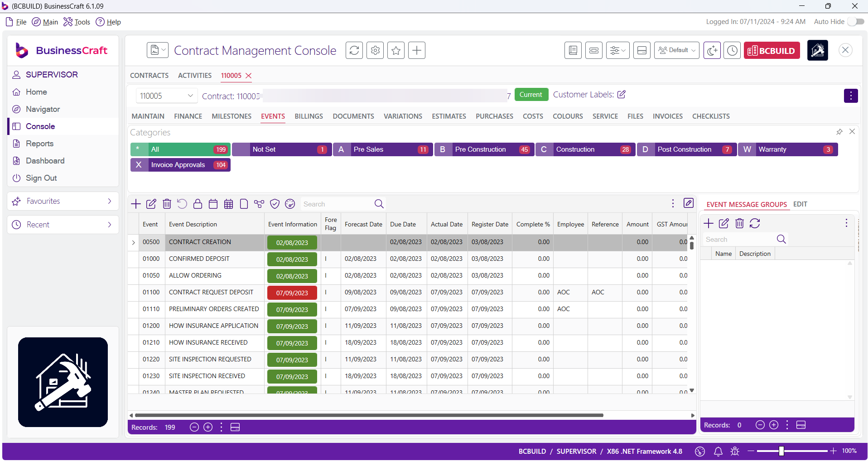868x461 pixels.
Task: Open the console settings gear icon
Action: click(375, 50)
